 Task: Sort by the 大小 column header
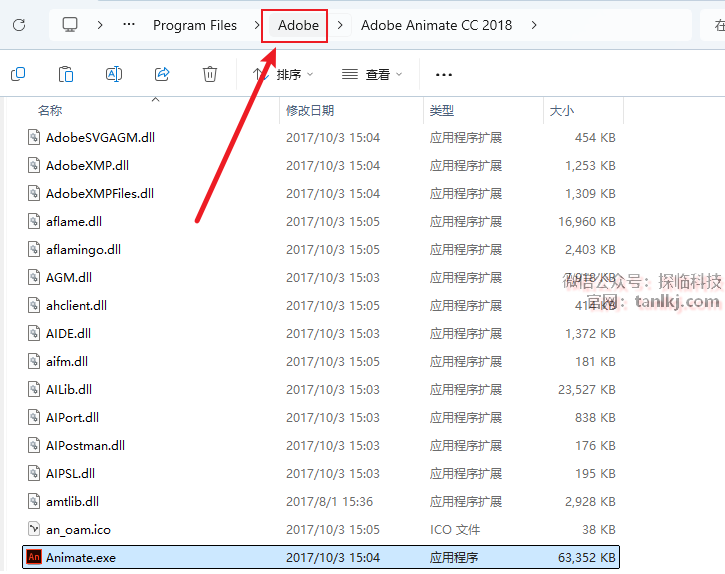[561, 111]
